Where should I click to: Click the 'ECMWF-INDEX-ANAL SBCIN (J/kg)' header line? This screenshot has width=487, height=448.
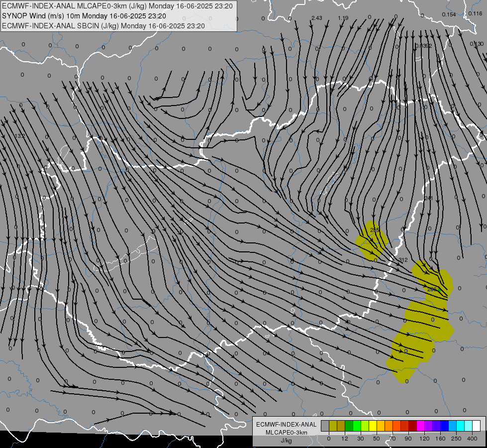(103, 26)
